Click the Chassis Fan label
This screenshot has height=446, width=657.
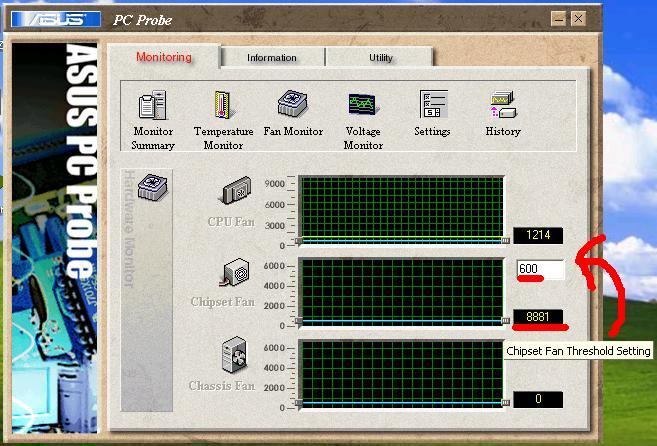(222, 386)
